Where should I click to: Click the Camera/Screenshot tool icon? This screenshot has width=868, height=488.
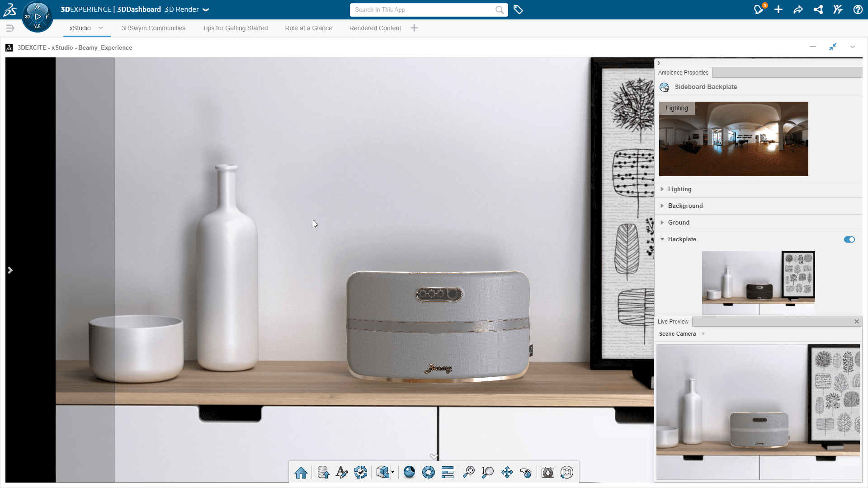point(548,472)
